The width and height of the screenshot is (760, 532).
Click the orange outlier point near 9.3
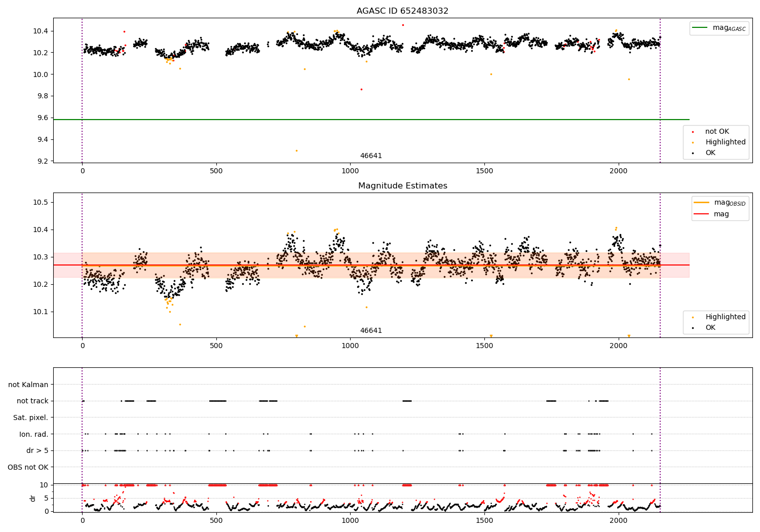point(296,150)
